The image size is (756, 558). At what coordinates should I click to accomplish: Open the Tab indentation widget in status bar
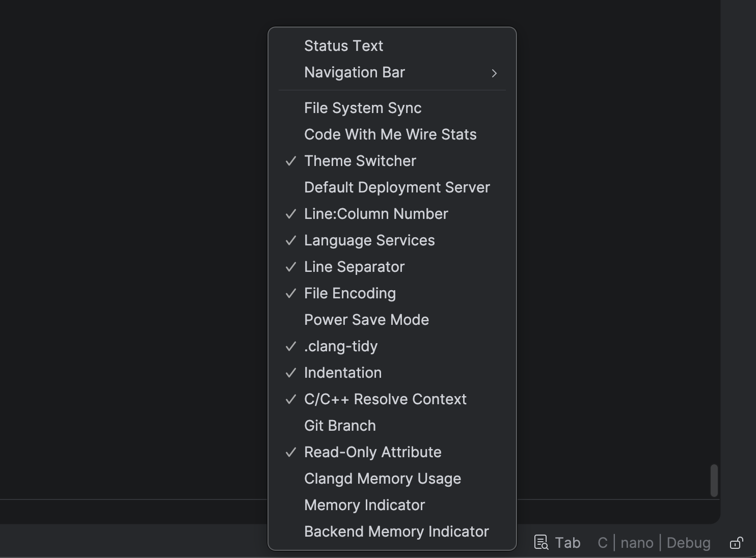point(568,543)
